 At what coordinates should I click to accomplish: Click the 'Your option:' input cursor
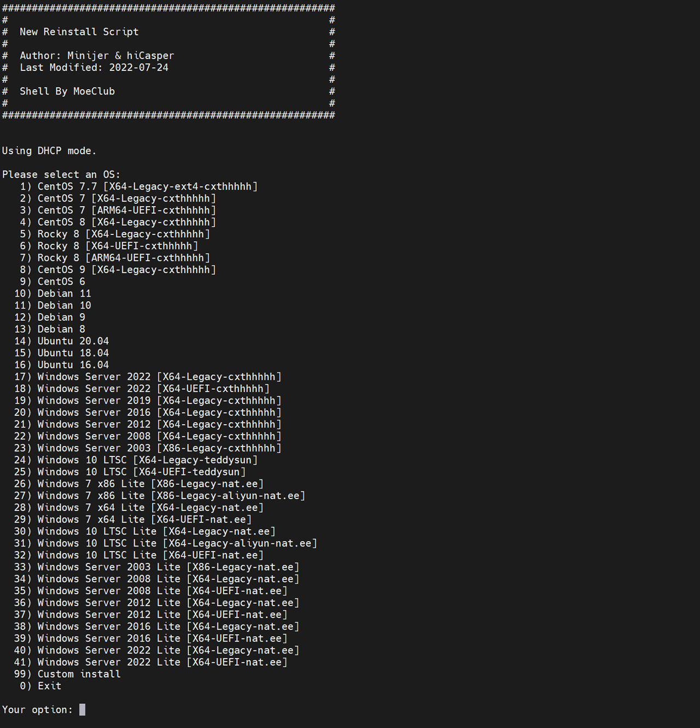click(82, 709)
